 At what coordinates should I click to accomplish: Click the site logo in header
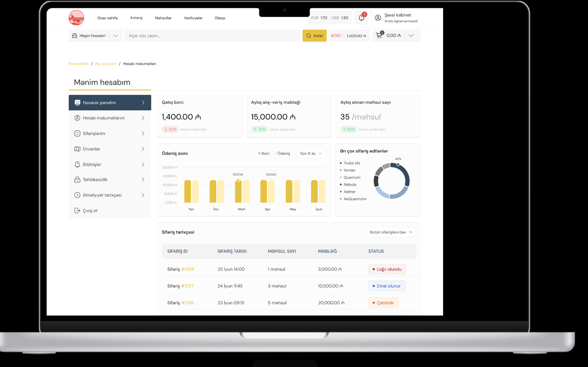pos(76,18)
